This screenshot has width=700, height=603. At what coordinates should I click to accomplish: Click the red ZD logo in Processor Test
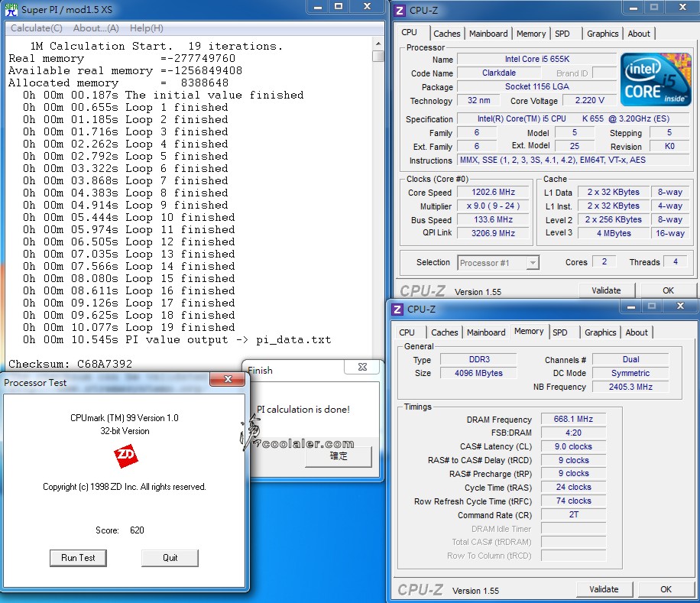[x=125, y=455]
